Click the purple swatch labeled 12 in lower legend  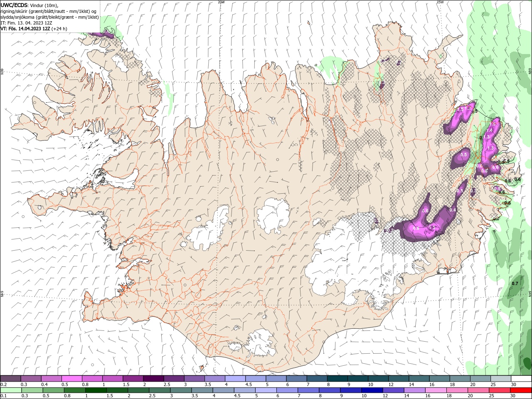(x=393, y=390)
